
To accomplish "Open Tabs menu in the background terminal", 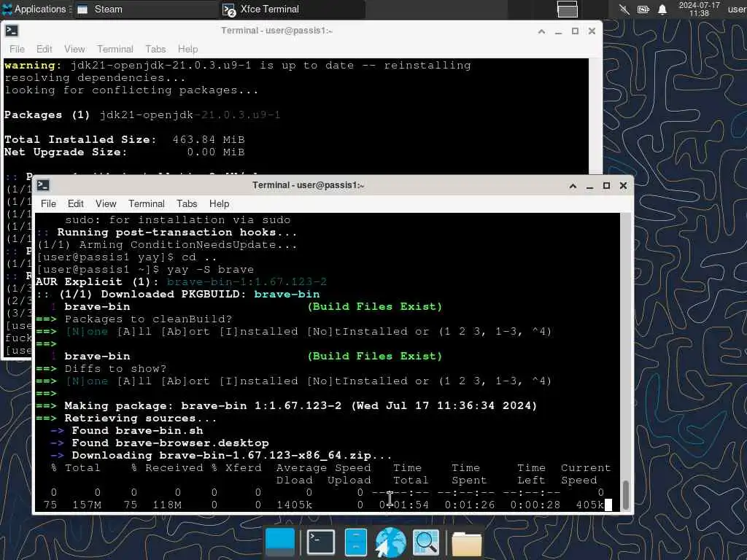I will (155, 49).
